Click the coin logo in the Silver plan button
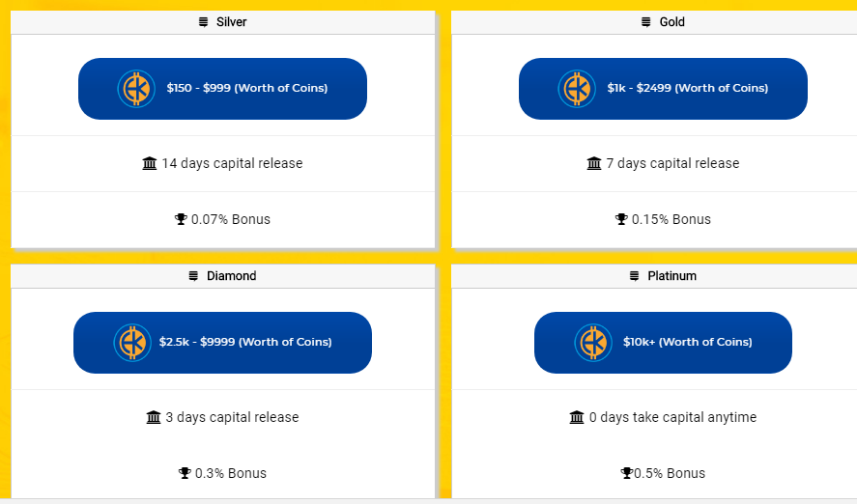 (x=136, y=89)
